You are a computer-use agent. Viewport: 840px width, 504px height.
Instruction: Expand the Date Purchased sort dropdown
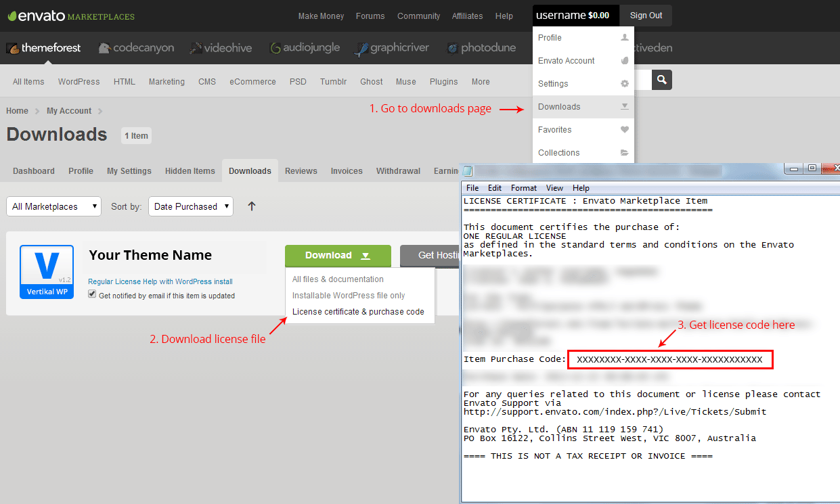tap(191, 206)
